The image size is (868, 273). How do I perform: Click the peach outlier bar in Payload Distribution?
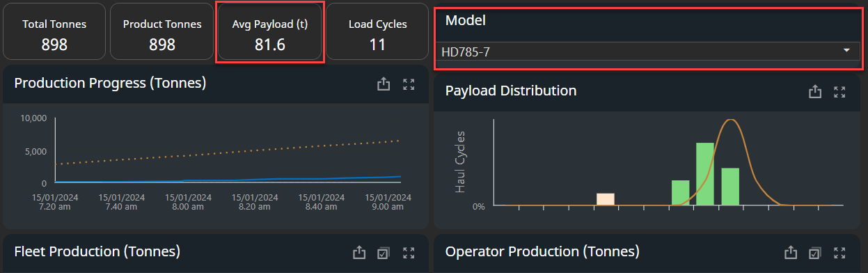coord(606,199)
